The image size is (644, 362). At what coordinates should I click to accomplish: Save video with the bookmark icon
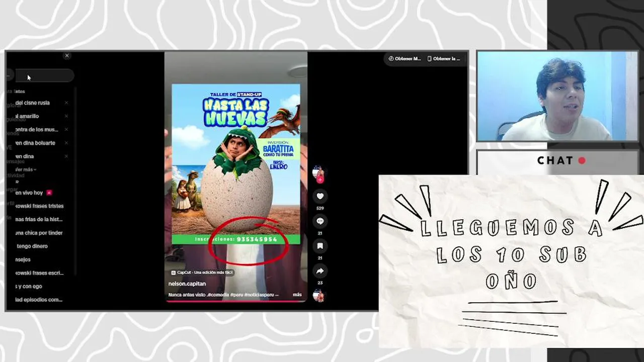pyautogui.click(x=320, y=246)
